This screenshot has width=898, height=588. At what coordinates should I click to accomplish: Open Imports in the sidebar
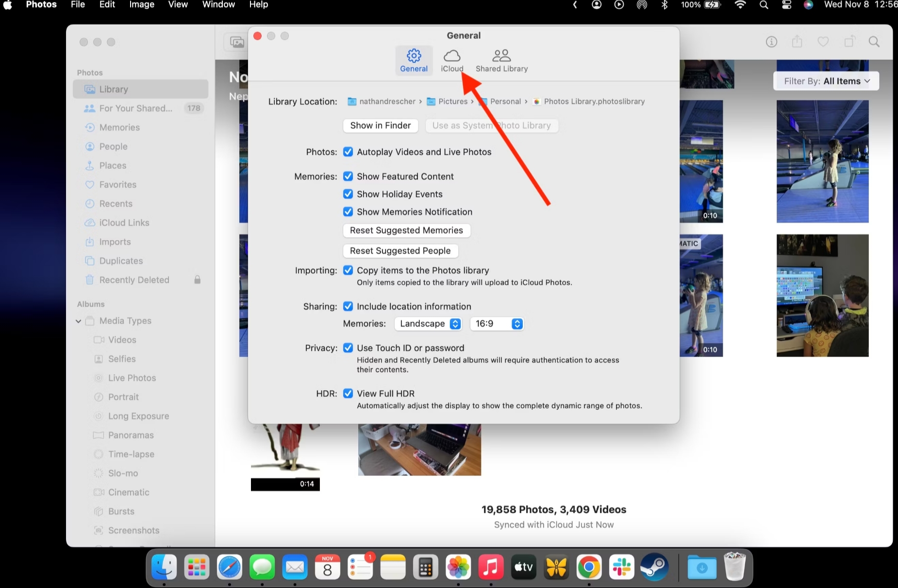pos(140,242)
